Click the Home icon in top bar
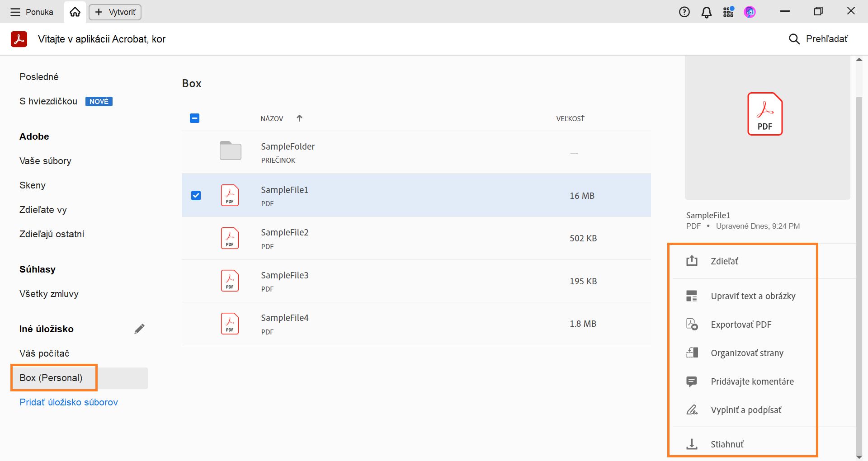 75,12
